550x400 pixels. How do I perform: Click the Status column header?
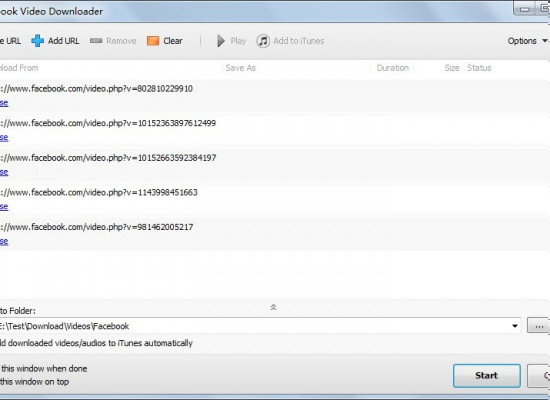479,68
